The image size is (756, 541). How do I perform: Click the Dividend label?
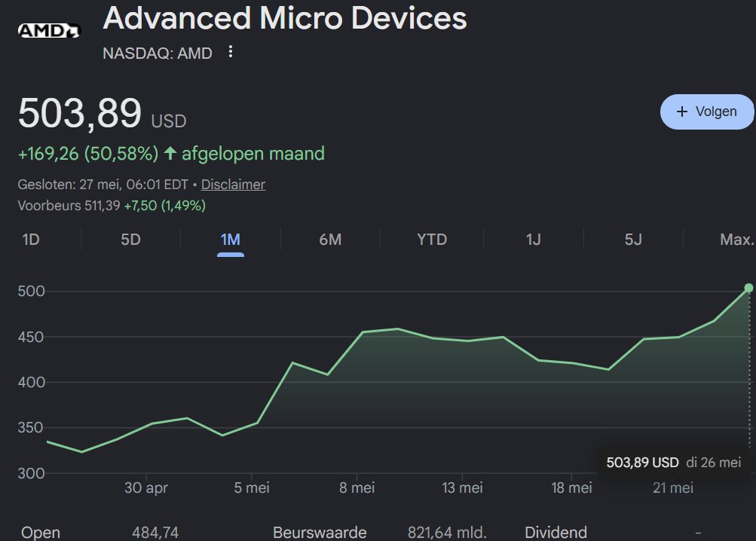coord(556,532)
